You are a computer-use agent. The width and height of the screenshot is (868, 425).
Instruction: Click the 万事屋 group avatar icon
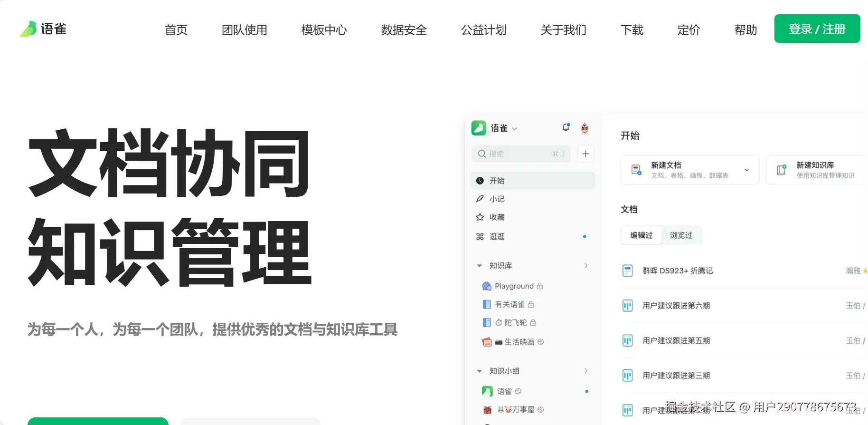(487, 410)
